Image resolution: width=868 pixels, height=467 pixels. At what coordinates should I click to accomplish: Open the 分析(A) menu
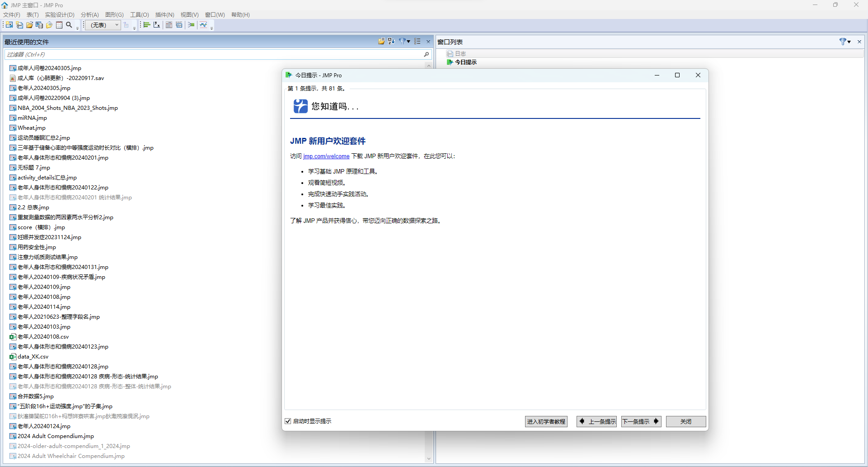[x=89, y=14]
